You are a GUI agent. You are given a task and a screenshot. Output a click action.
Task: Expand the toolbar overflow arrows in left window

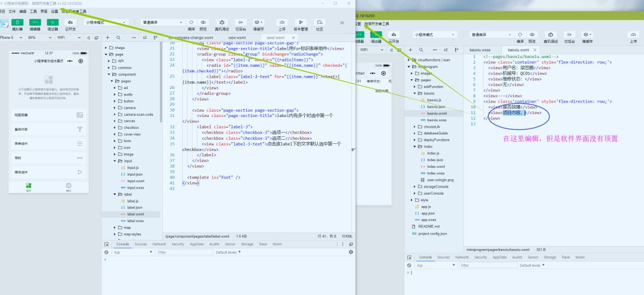click(x=342, y=23)
